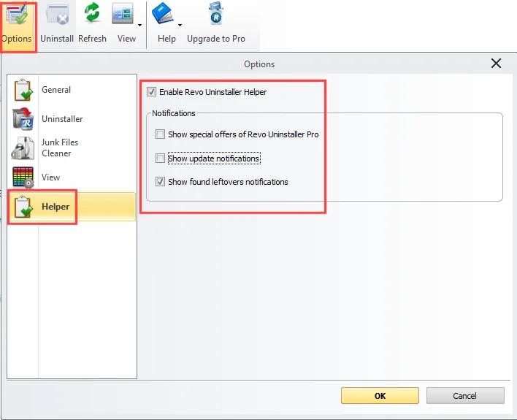Select the General clipboard icon in sidebar
This screenshot has height=420, width=517.
pyautogui.click(x=23, y=90)
